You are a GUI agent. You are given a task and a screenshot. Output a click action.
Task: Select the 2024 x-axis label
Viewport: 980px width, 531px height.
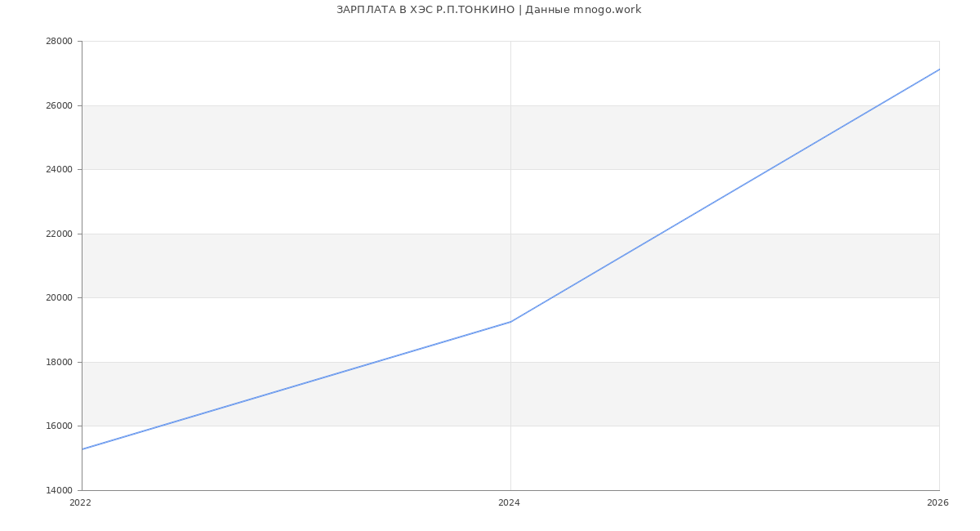[509, 503]
